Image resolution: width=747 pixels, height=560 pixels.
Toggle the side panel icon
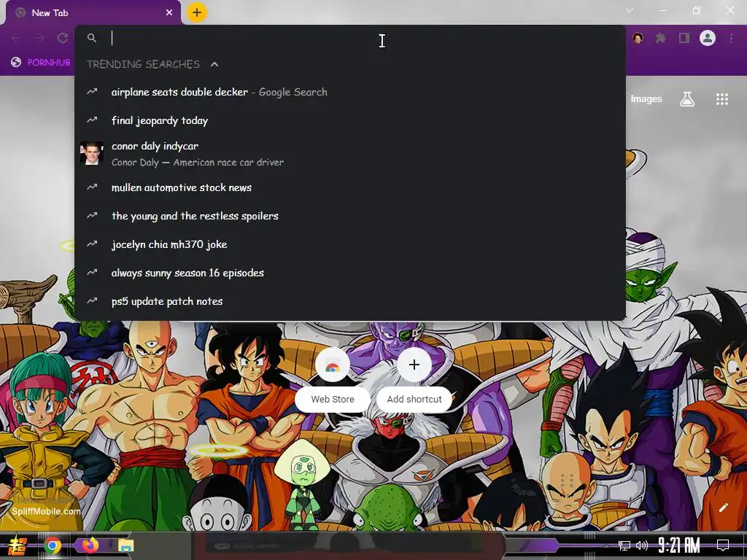(684, 38)
